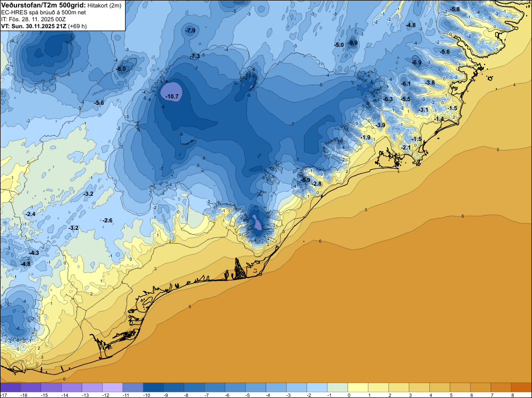Click the -7.9 temperature label
Screen dimensions: 532x398
pyautogui.click(x=190, y=30)
